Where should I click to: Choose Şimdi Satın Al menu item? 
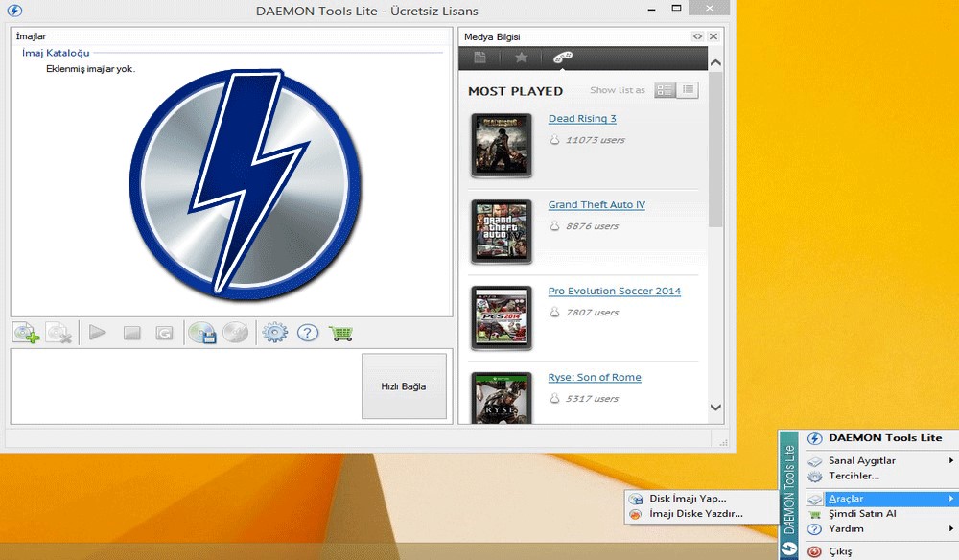(x=880, y=514)
